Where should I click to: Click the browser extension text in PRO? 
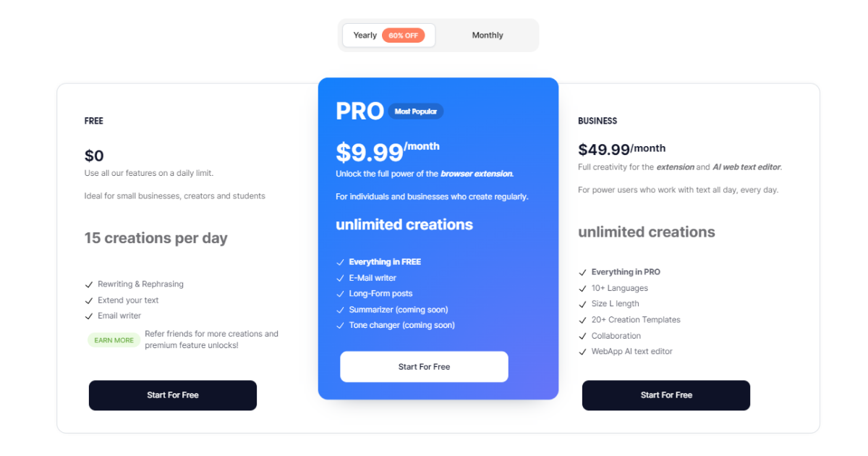coord(477,174)
